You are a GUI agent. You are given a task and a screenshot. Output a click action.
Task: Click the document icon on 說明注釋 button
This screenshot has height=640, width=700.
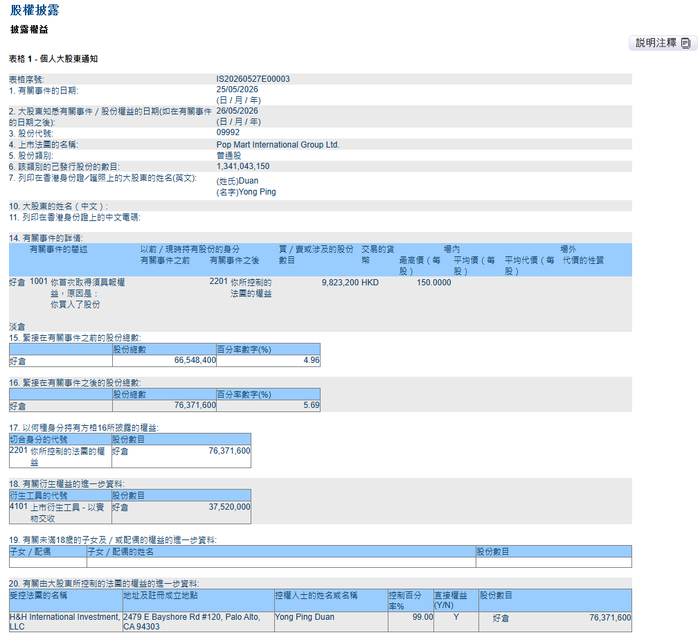point(686,43)
